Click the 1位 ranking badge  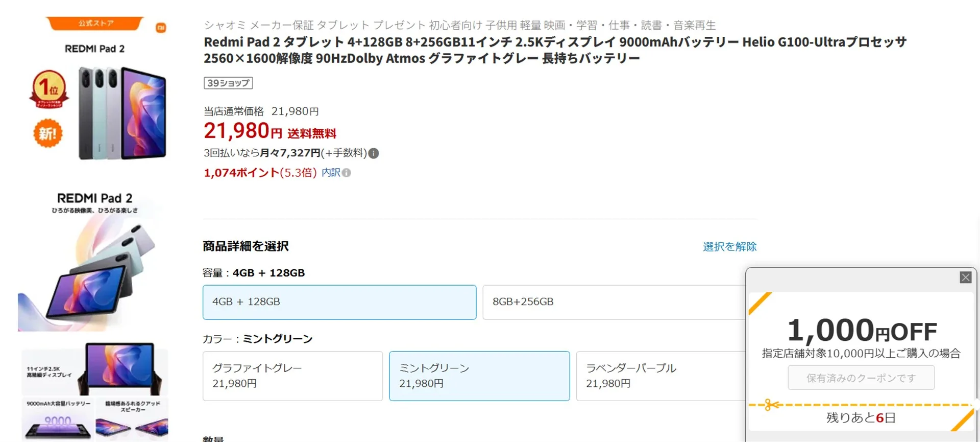pyautogui.click(x=49, y=88)
